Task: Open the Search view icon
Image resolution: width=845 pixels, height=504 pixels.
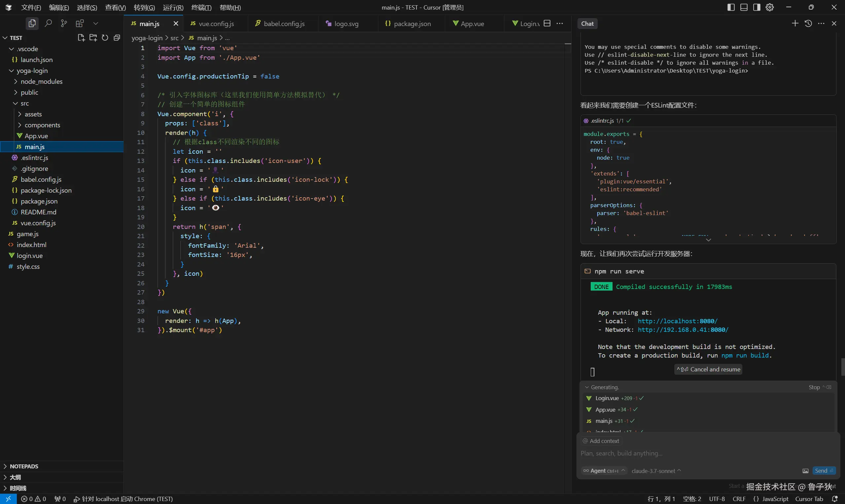Action: 48,23
